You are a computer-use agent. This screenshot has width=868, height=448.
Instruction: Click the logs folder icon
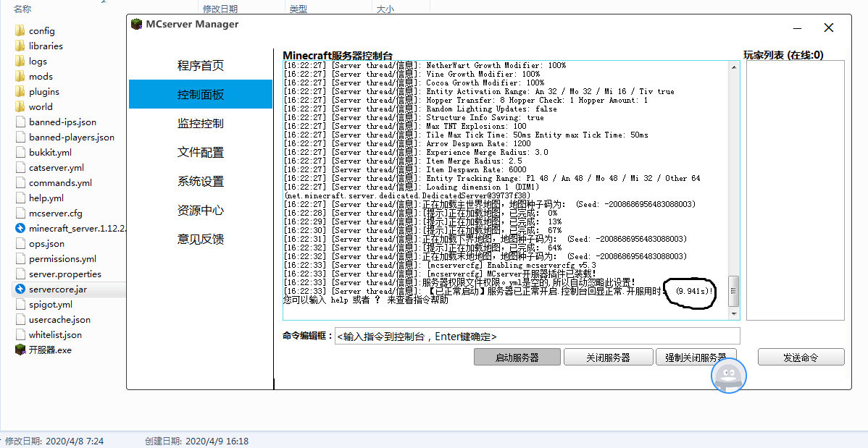20,61
